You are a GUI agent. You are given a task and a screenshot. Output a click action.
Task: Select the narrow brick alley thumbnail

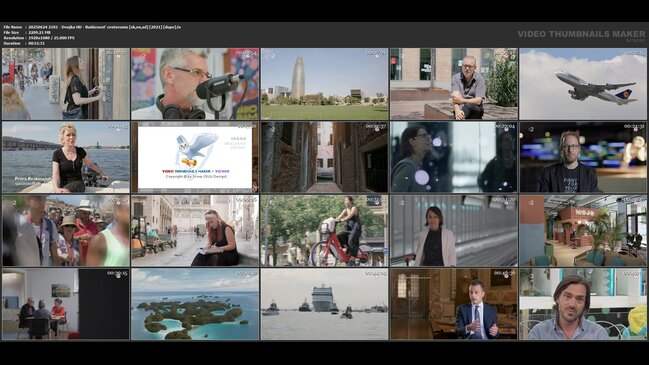point(324,157)
